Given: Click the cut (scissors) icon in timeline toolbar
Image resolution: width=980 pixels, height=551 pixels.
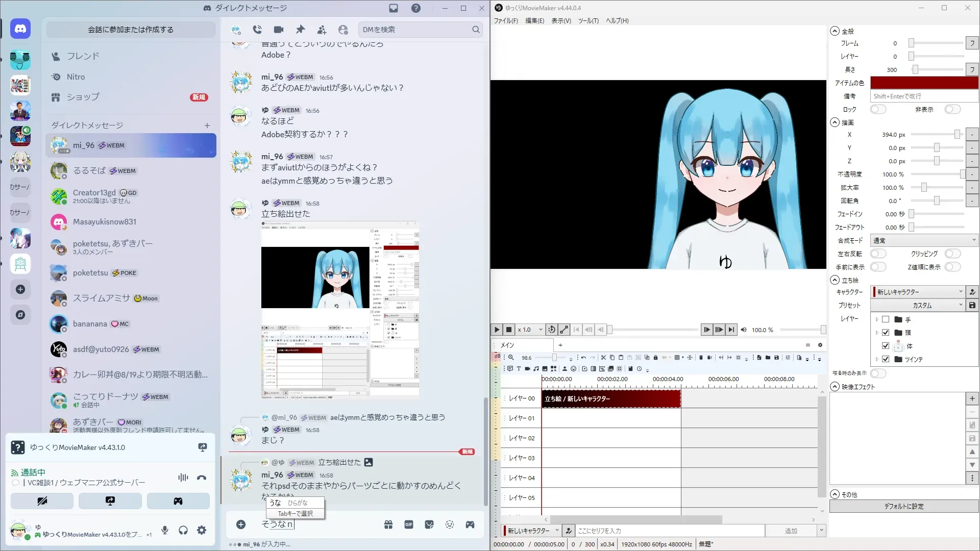Looking at the screenshot, I should pos(603,358).
